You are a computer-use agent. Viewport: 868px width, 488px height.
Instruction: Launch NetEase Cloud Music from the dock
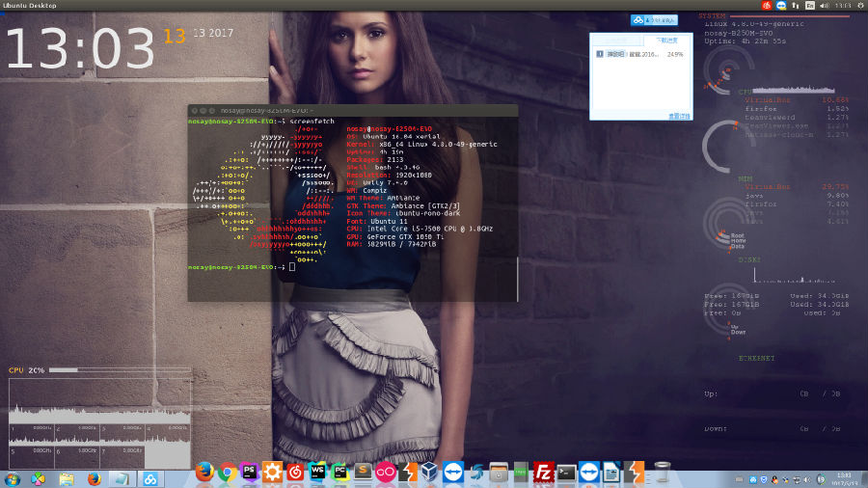pos(295,472)
